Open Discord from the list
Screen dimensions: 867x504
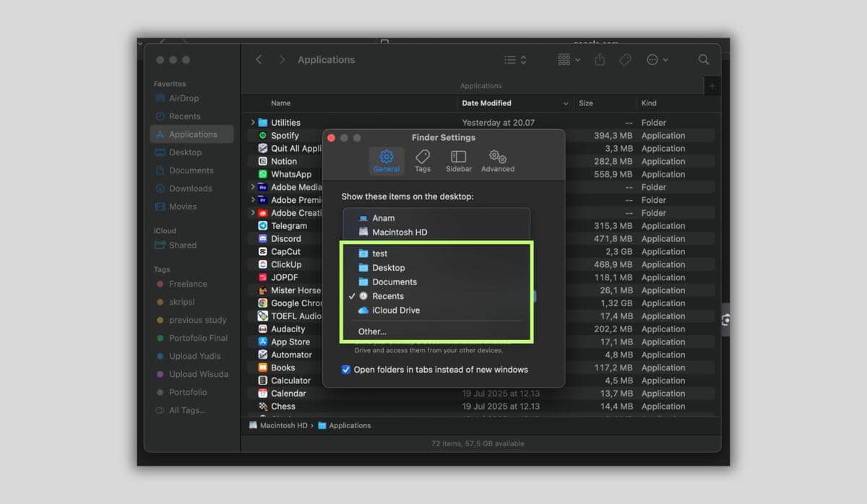(263, 238)
